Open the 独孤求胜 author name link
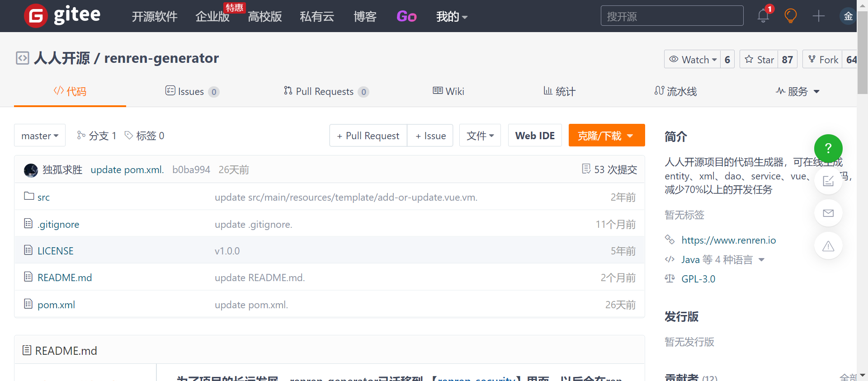Viewport: 868px width, 381px height. pos(62,169)
